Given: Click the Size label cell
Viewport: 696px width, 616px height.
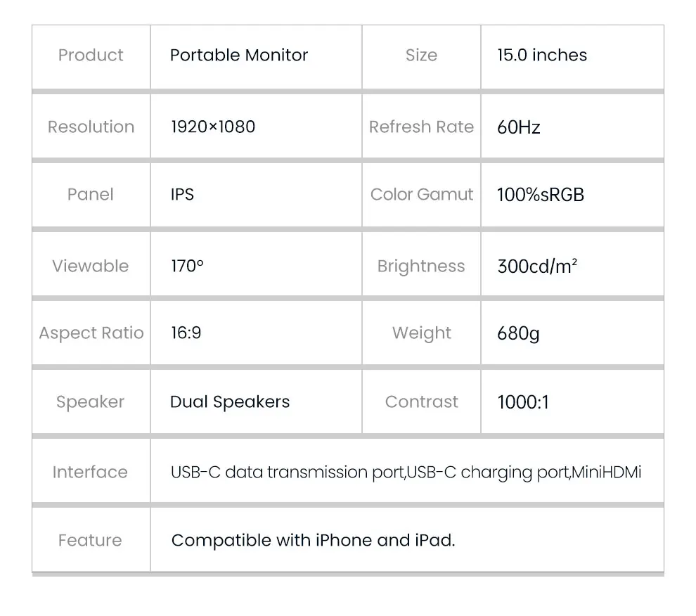Looking at the screenshot, I should 421,56.
